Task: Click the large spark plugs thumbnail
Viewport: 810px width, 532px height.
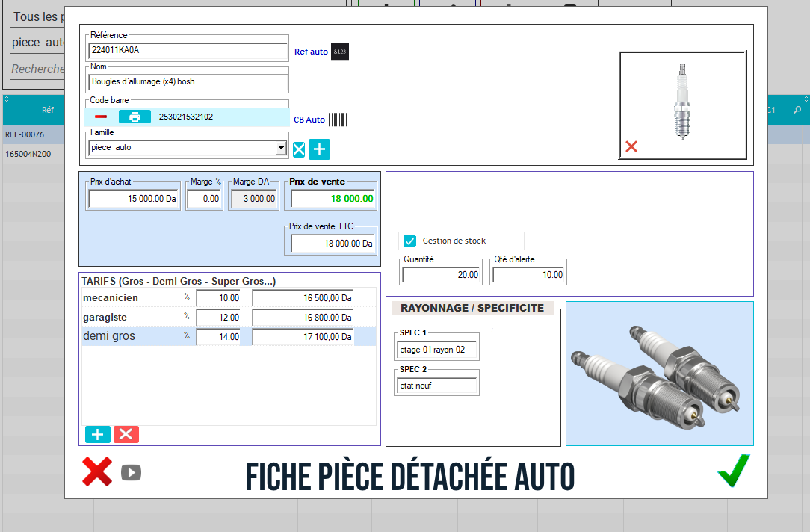Action: 659,373
